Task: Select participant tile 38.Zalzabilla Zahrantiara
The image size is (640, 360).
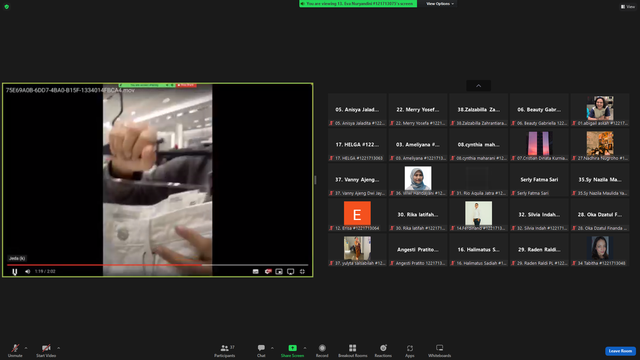Action: (x=478, y=110)
